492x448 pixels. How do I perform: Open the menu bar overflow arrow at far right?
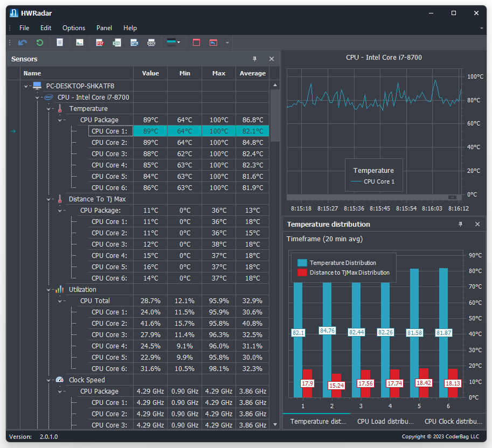tap(482, 28)
